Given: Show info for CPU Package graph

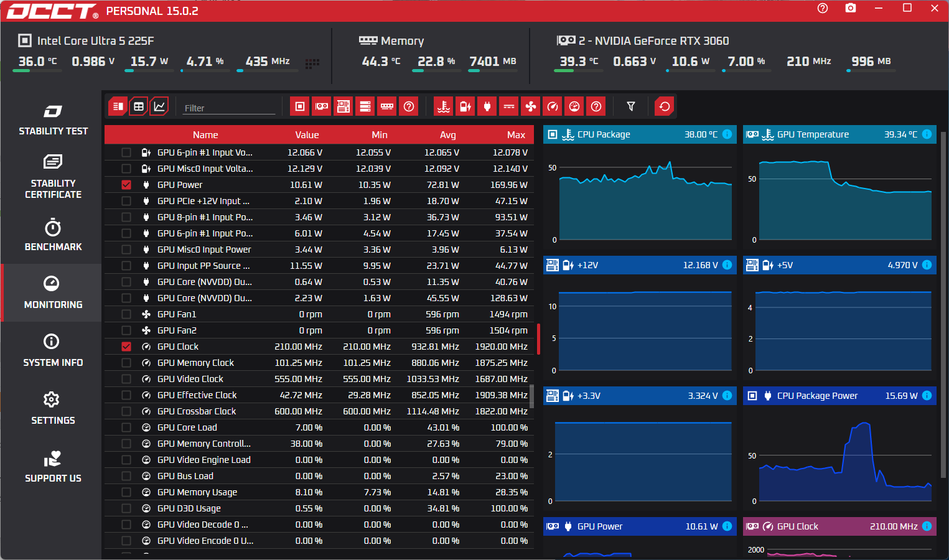Looking at the screenshot, I should point(727,134).
